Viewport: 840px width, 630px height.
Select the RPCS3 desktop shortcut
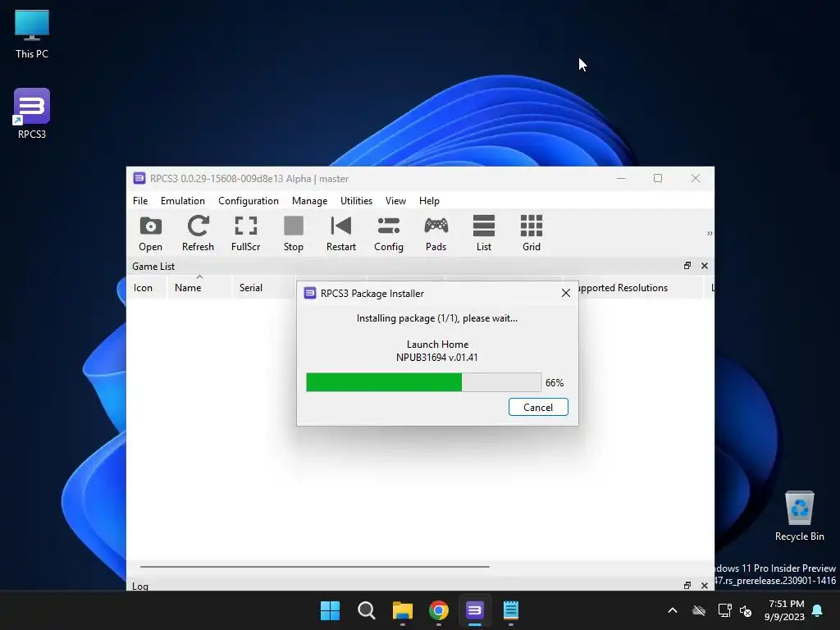(32, 113)
